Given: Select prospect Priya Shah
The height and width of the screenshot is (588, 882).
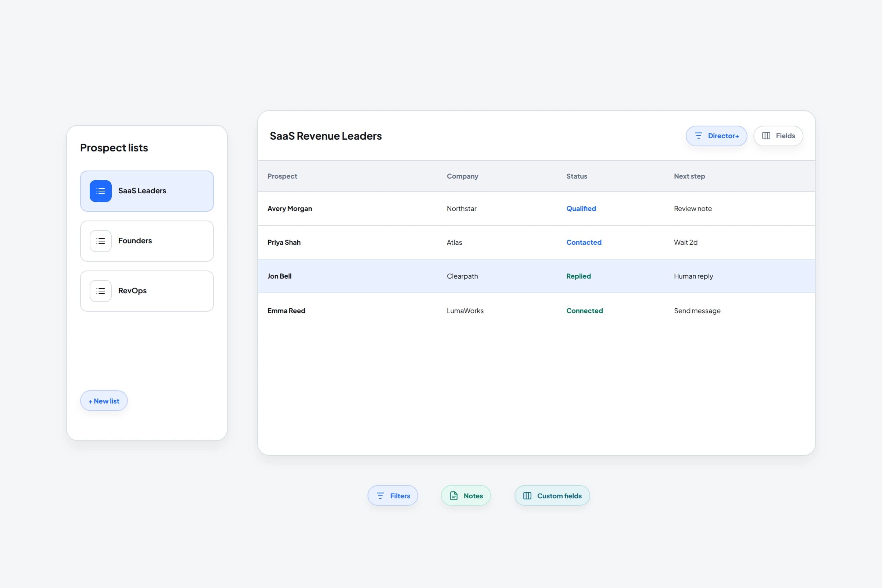Looking at the screenshot, I should coord(284,242).
